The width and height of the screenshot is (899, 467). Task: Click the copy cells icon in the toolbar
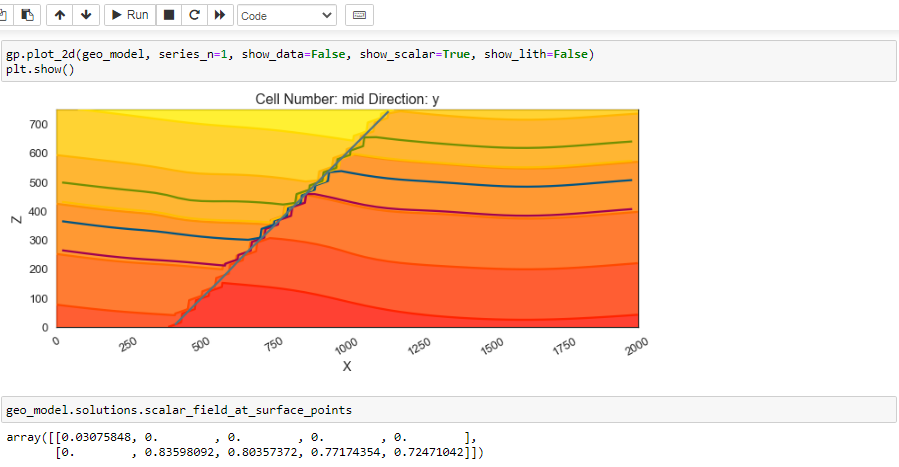click(x=3, y=15)
